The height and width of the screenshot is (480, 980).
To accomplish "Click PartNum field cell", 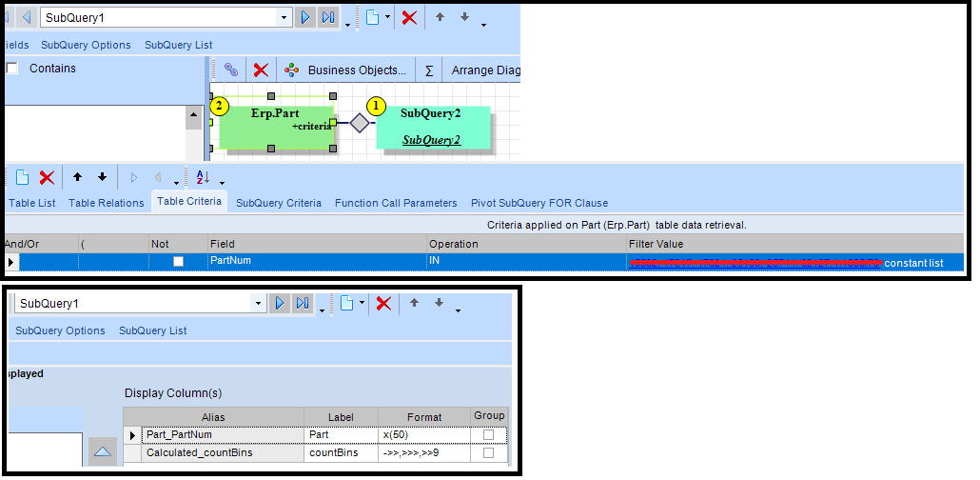I will click(x=318, y=261).
